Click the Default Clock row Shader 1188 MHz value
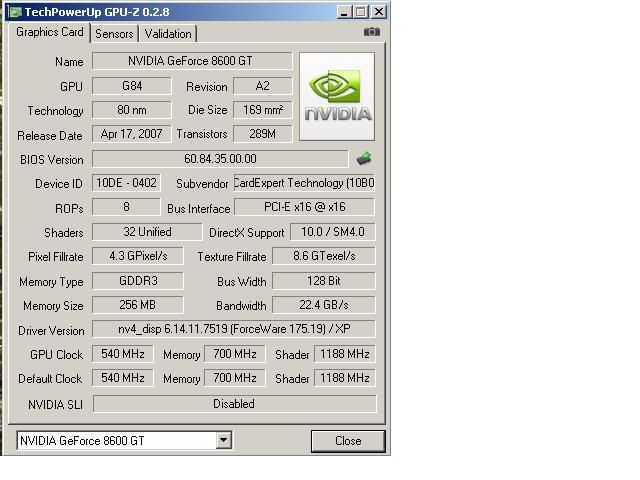The height and width of the screenshot is (480, 640). click(x=344, y=378)
